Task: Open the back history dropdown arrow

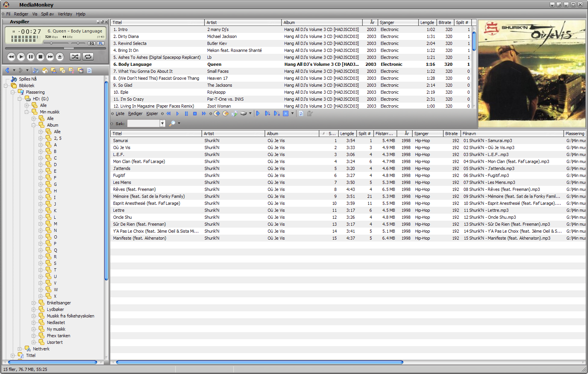Action: pos(14,70)
